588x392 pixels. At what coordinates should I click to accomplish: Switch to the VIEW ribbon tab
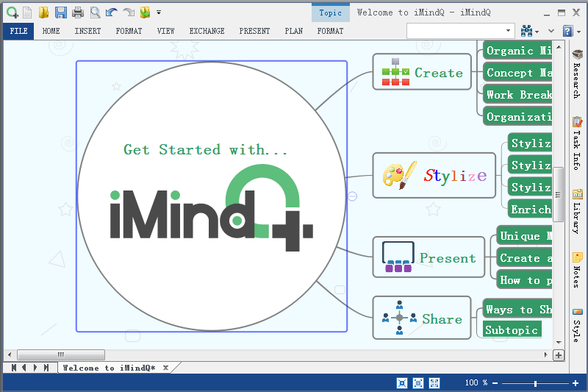click(x=166, y=31)
